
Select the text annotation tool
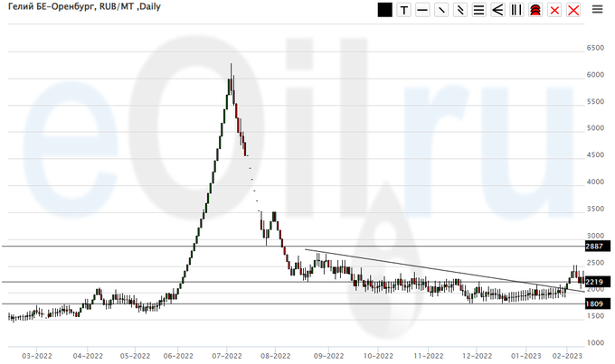tap(403, 10)
